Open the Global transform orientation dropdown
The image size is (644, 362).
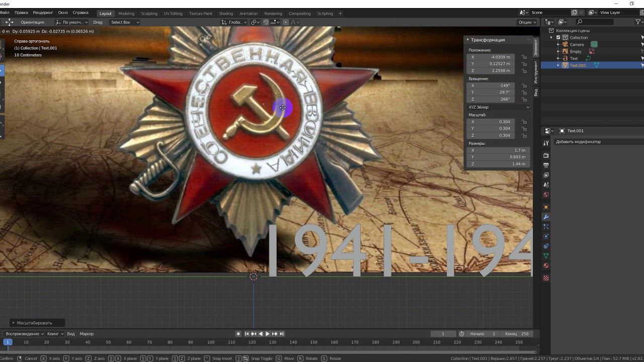[234, 22]
